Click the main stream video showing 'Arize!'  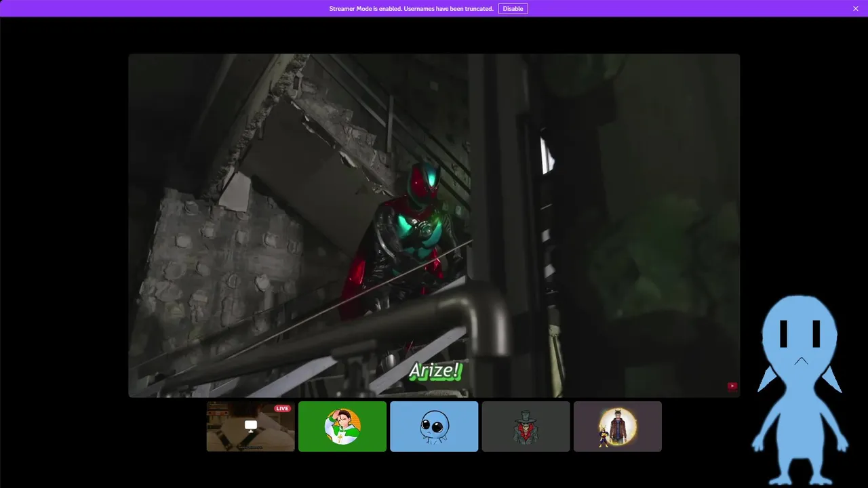tap(434, 226)
